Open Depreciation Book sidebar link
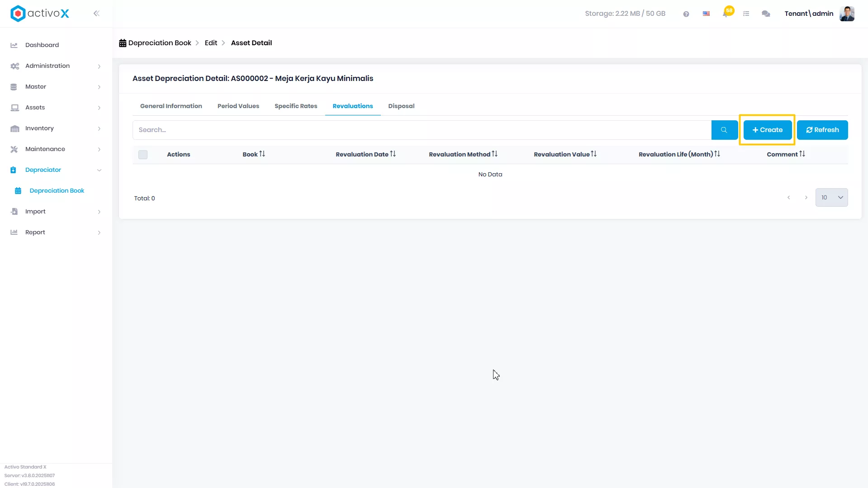The height and width of the screenshot is (488, 868). [x=57, y=191]
